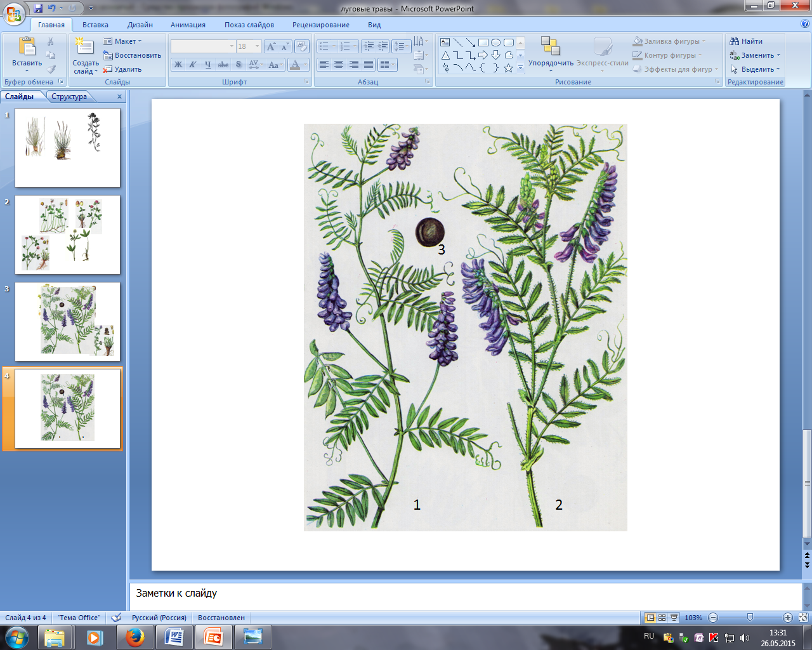Viewport: 812px width, 650px height.
Task: Undo last action in quick access toolbar
Action: [52, 8]
